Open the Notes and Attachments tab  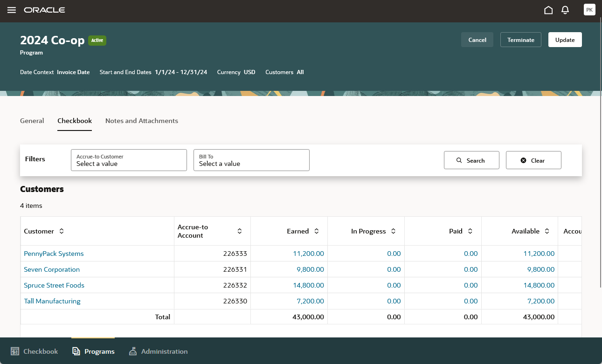(x=141, y=121)
